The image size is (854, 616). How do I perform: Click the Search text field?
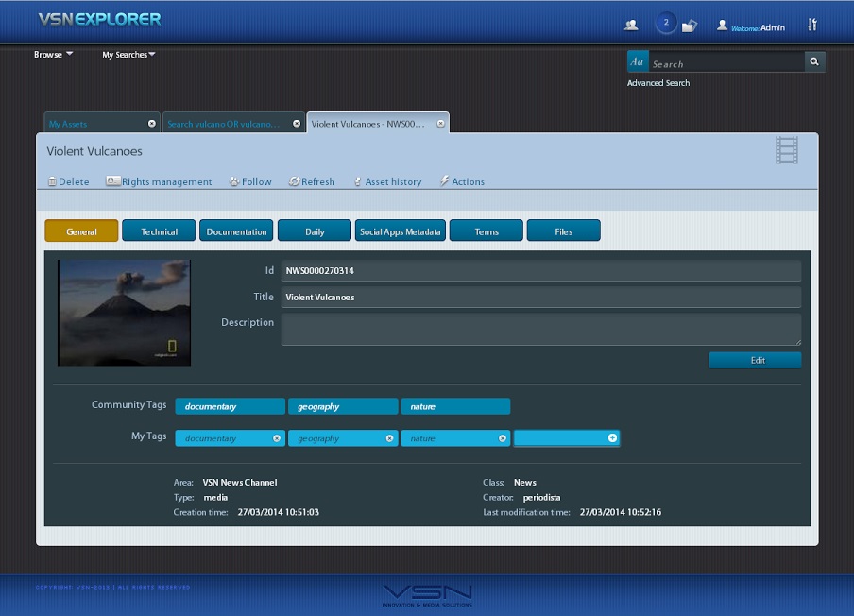pos(726,62)
